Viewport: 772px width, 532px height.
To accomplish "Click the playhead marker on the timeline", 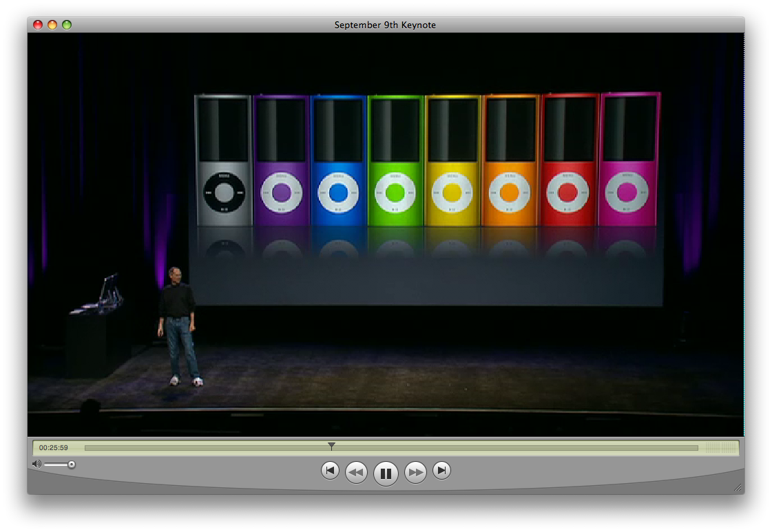I will [x=331, y=446].
